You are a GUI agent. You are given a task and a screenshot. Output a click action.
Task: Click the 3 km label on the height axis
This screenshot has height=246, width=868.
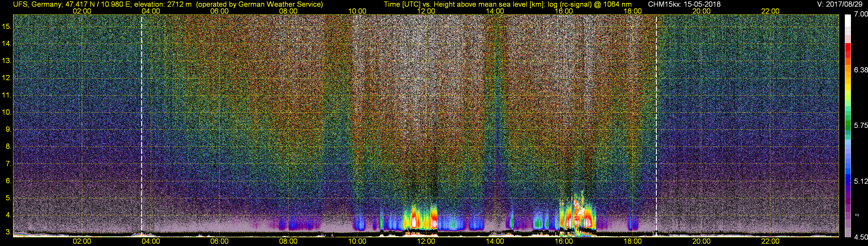[x=8, y=232]
